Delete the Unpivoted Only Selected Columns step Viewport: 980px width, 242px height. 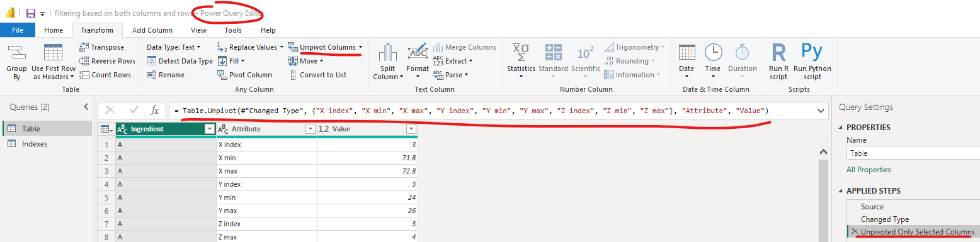click(x=854, y=232)
